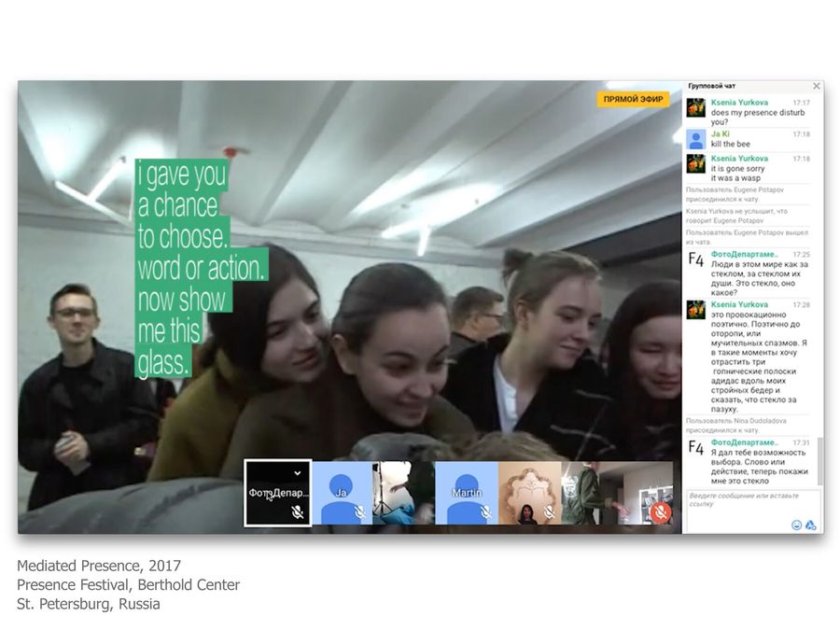
Task: Toggle the red microphone mute button
Action: pyautogui.click(x=662, y=512)
